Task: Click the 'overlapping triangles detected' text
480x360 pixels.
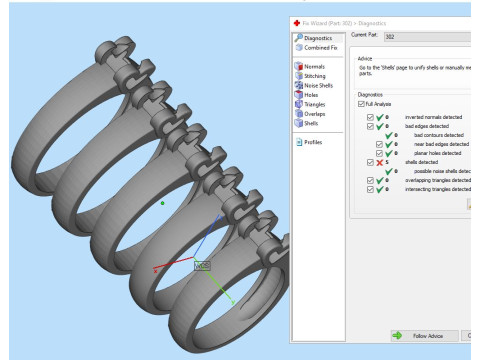Action: pyautogui.click(x=438, y=180)
